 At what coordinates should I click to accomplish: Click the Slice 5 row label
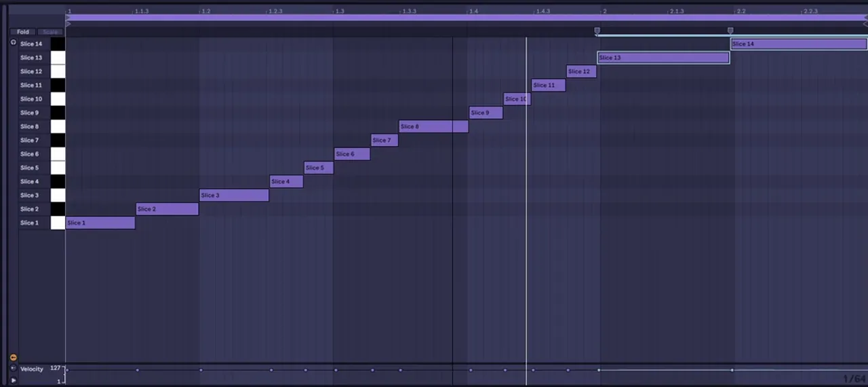pos(30,168)
